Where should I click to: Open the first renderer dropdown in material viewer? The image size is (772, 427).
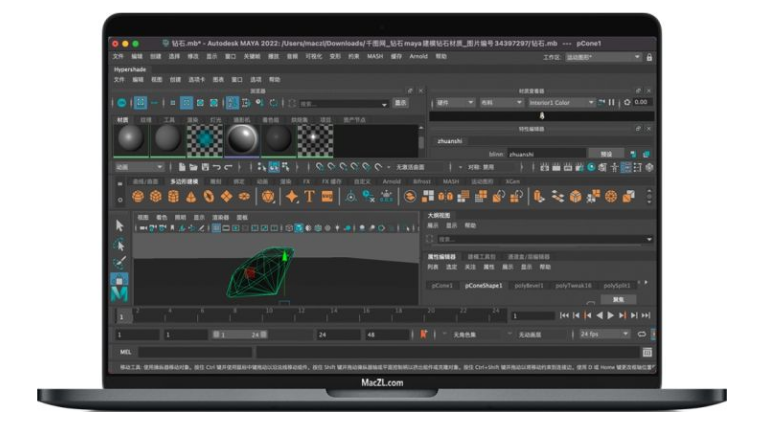click(x=454, y=102)
